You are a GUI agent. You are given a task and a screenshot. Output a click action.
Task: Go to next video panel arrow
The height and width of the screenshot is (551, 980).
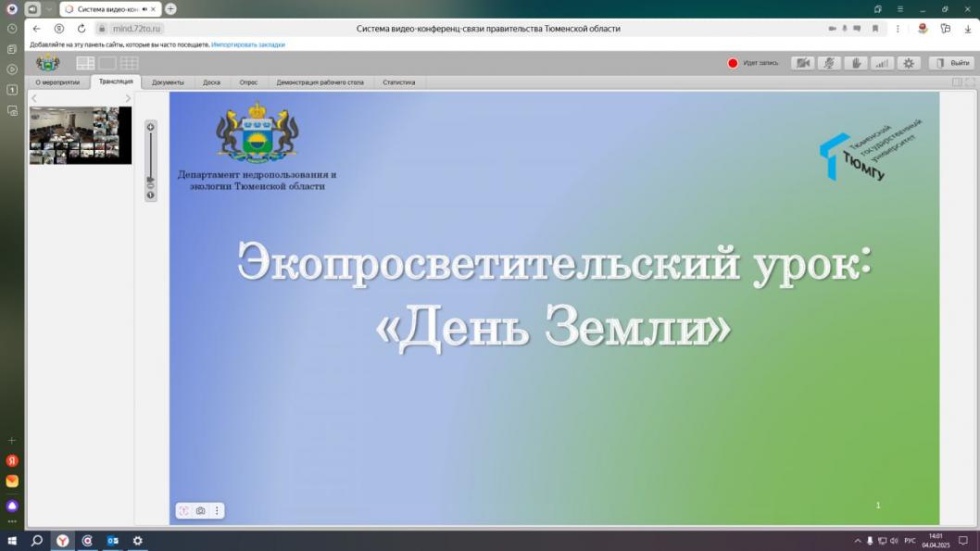tap(128, 98)
